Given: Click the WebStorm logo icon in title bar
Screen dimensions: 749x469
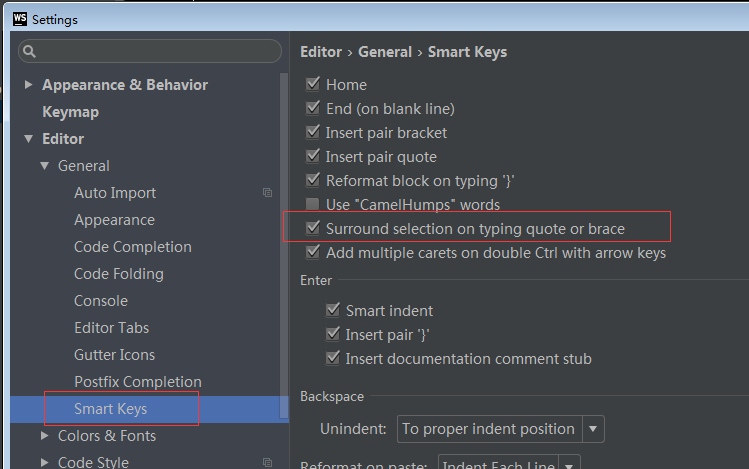Looking at the screenshot, I should tap(20, 19).
